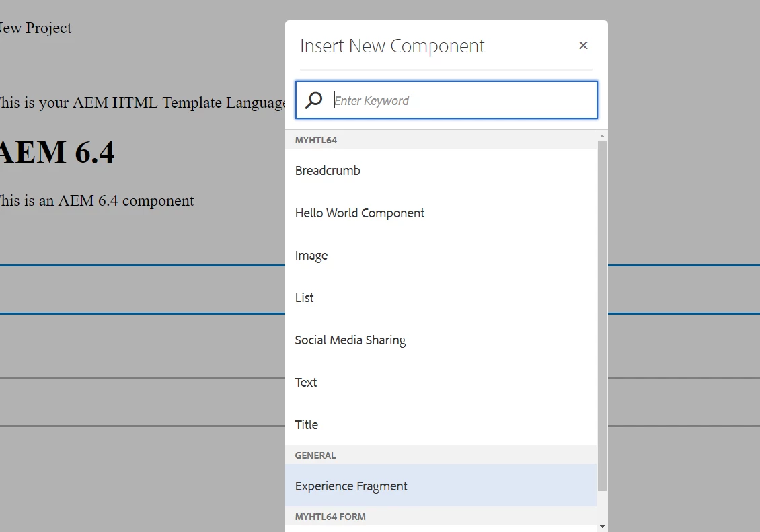The width and height of the screenshot is (760, 532).
Task: Pick the Title component
Action: point(441,425)
